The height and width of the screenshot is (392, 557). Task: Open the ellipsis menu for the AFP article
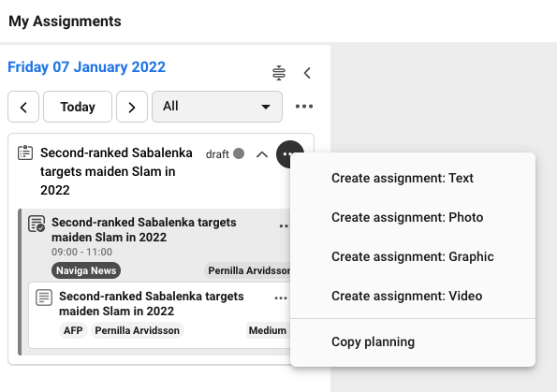(281, 298)
